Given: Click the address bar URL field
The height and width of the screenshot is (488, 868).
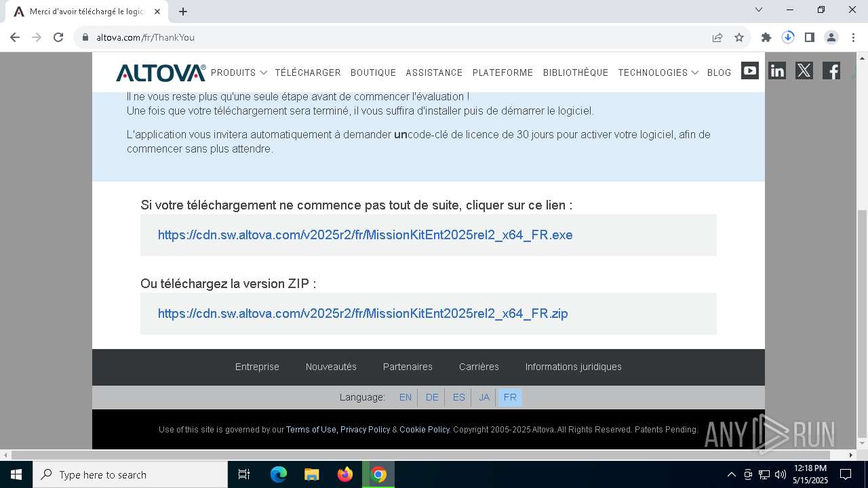Looking at the screenshot, I should tap(400, 37).
